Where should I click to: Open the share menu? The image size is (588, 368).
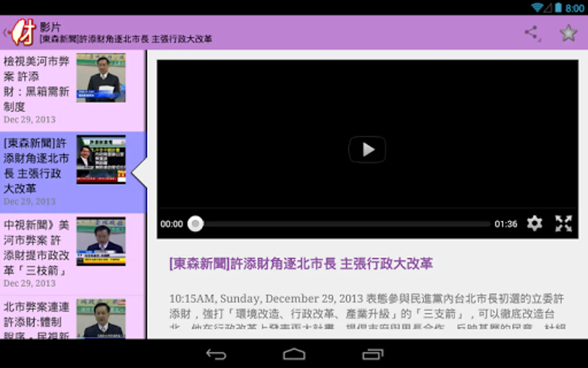532,33
